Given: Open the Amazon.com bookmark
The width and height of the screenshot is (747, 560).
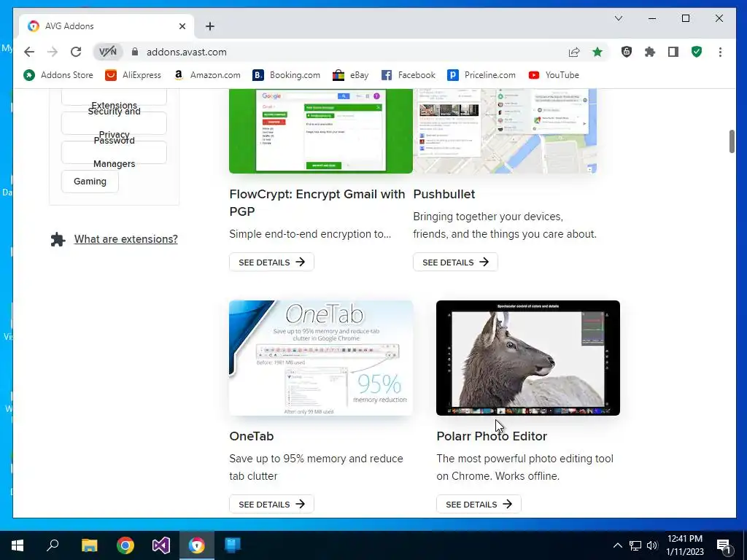Looking at the screenshot, I should (x=206, y=75).
